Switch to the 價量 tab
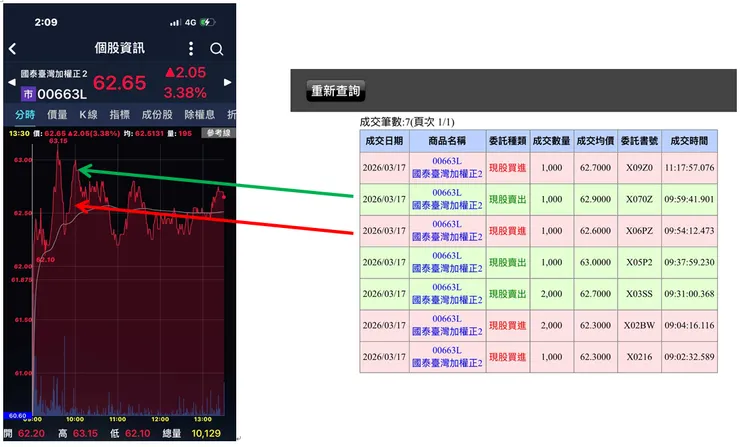The image size is (740, 447). tap(57, 115)
